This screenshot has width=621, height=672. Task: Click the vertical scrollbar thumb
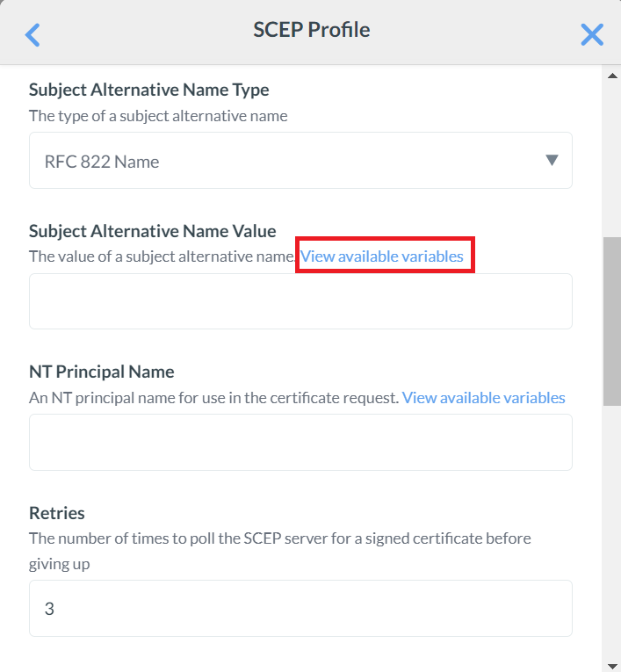tap(612, 321)
